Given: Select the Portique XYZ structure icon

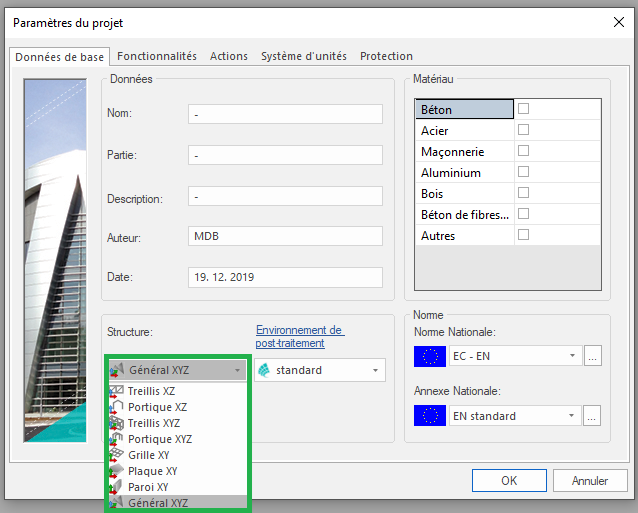Looking at the screenshot, I should 117,439.
